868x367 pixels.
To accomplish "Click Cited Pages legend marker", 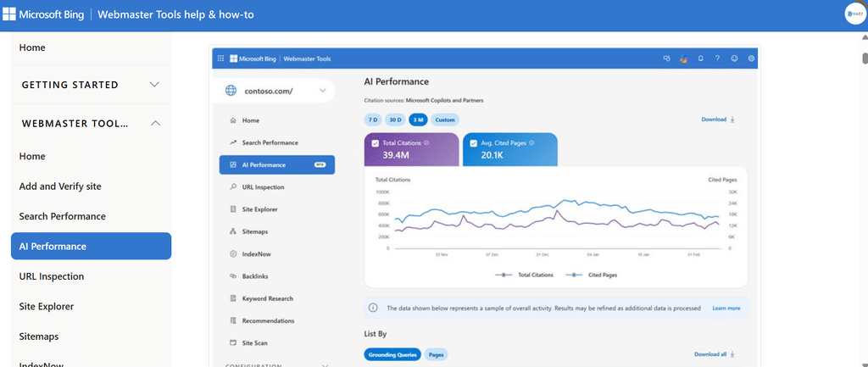I will coord(574,275).
